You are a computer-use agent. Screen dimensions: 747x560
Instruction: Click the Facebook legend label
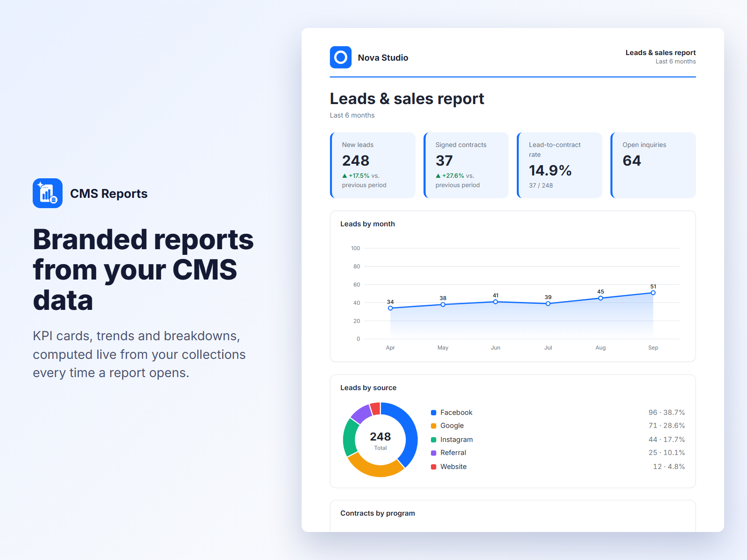pos(456,413)
